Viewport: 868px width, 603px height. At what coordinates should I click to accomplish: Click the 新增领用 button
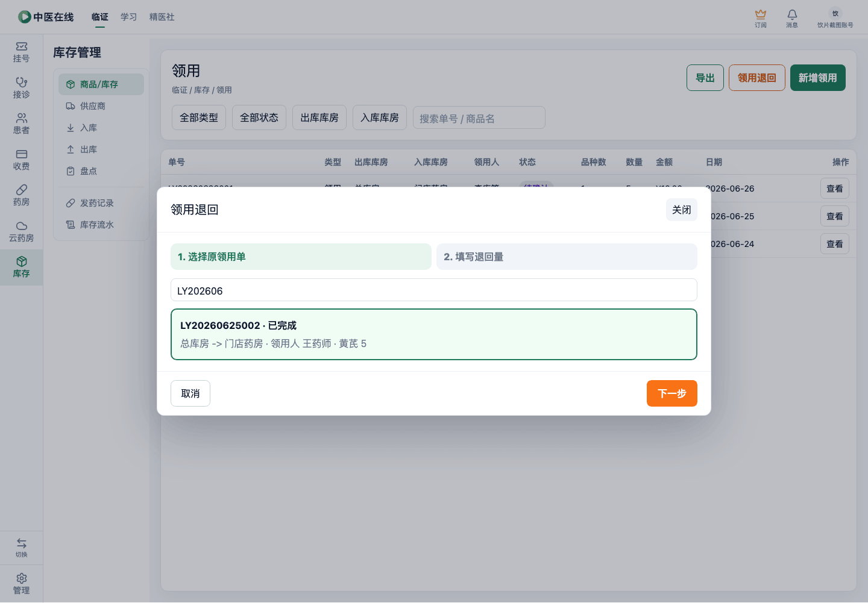(x=818, y=78)
